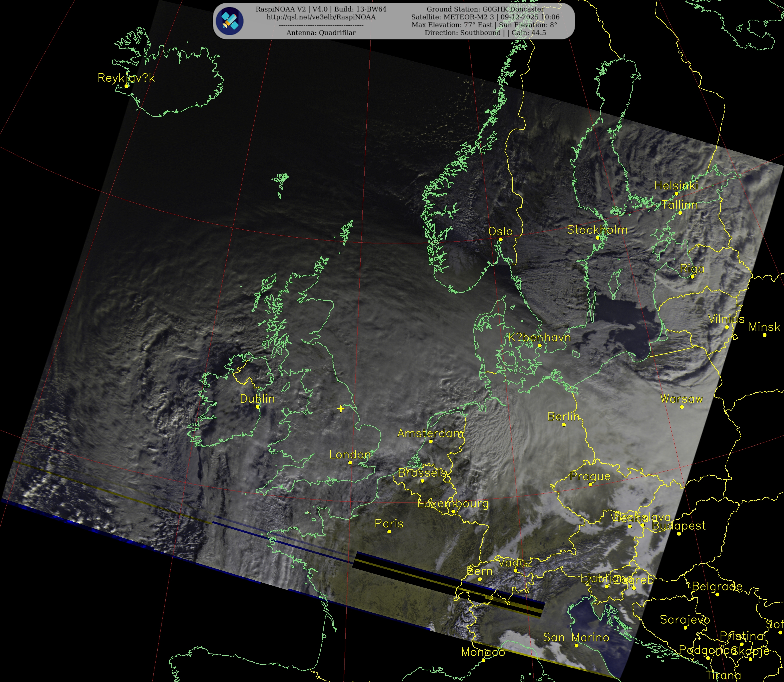
Task: Click the Dublin city marker dot
Action: click(x=258, y=407)
